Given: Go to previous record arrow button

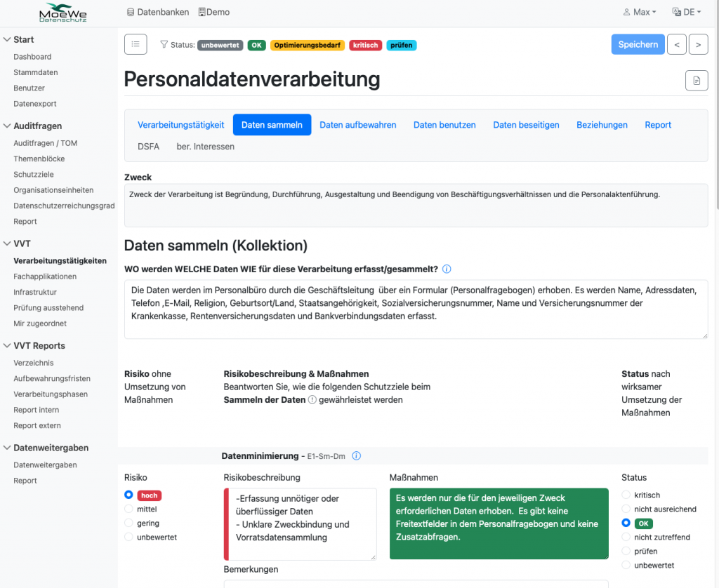Looking at the screenshot, I should click(x=676, y=44).
